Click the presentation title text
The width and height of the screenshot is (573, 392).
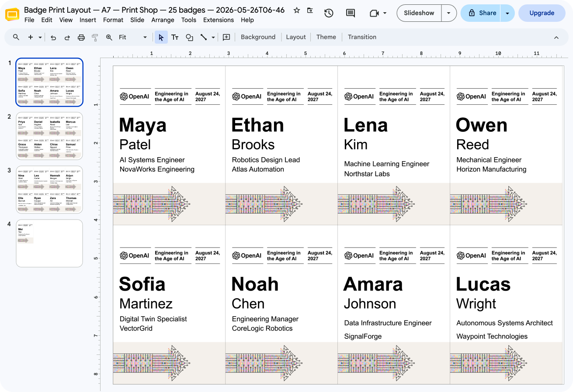tap(154, 10)
